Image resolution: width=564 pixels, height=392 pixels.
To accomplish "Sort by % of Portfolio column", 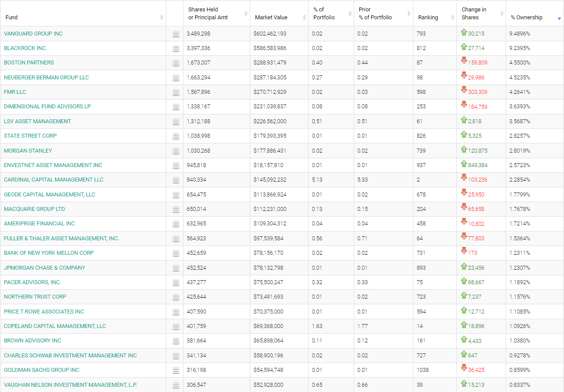I will 331,14.
